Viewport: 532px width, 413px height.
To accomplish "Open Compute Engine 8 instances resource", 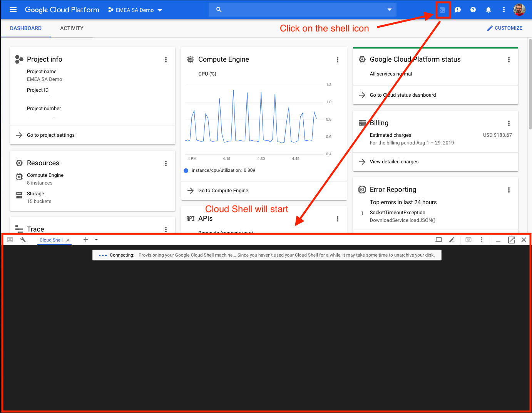I will pyautogui.click(x=45, y=179).
